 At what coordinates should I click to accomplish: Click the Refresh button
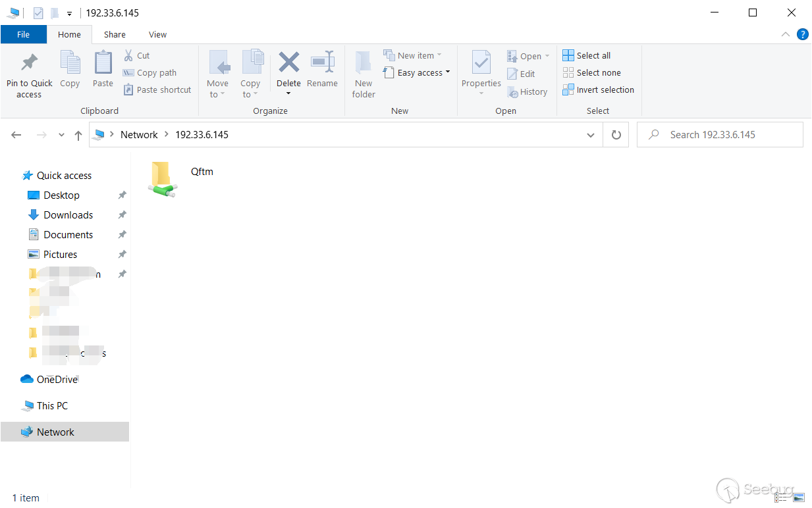[616, 135]
